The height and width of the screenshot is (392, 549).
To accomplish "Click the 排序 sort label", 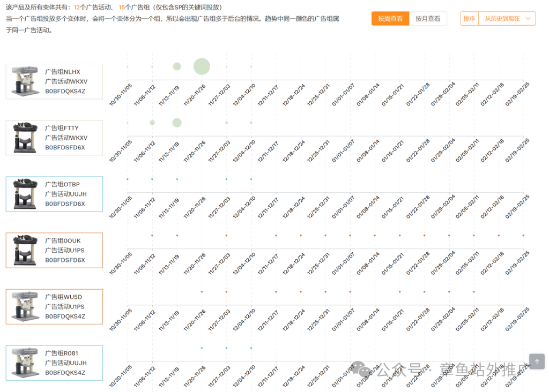I will point(469,19).
